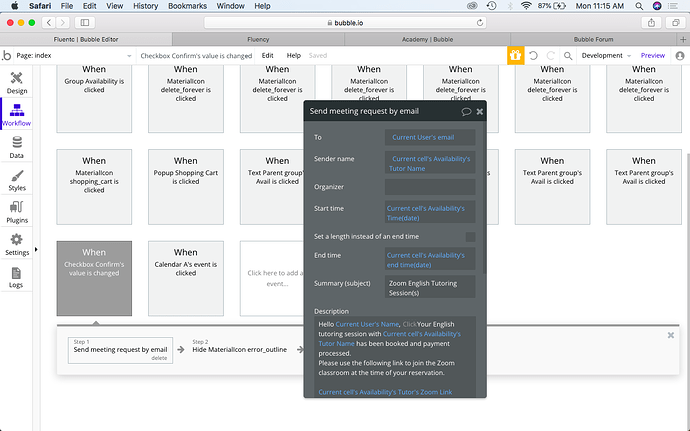Toggle Set a length instead of end time
This screenshot has height=431, width=690.
[x=470, y=237]
